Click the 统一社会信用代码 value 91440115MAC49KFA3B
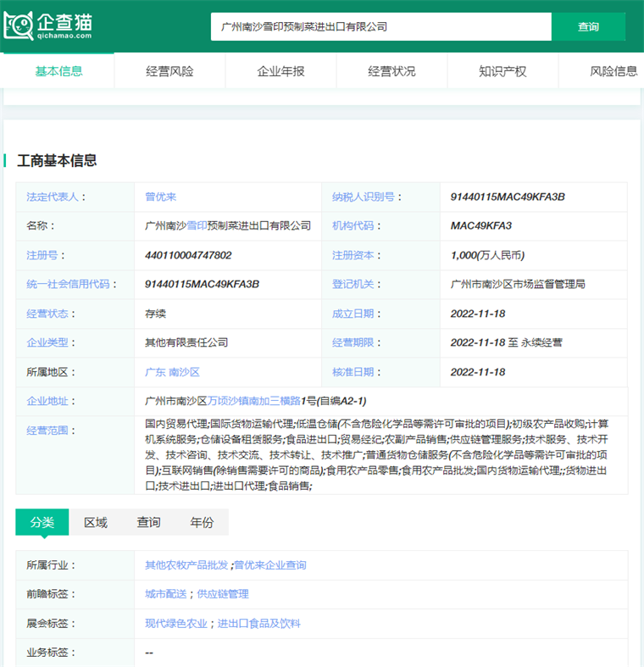 202,284
